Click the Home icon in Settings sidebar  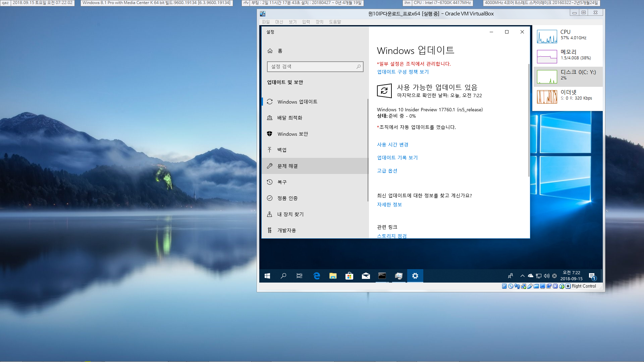[270, 51]
